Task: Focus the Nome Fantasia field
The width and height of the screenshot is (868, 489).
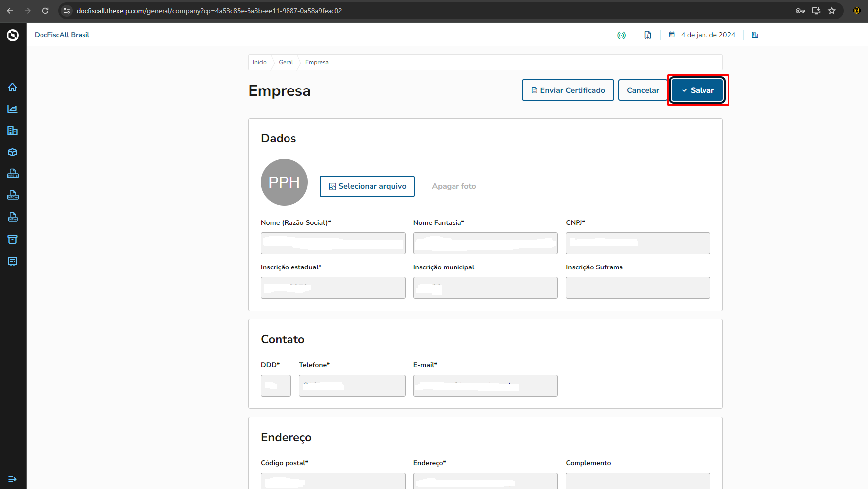Action: click(485, 243)
